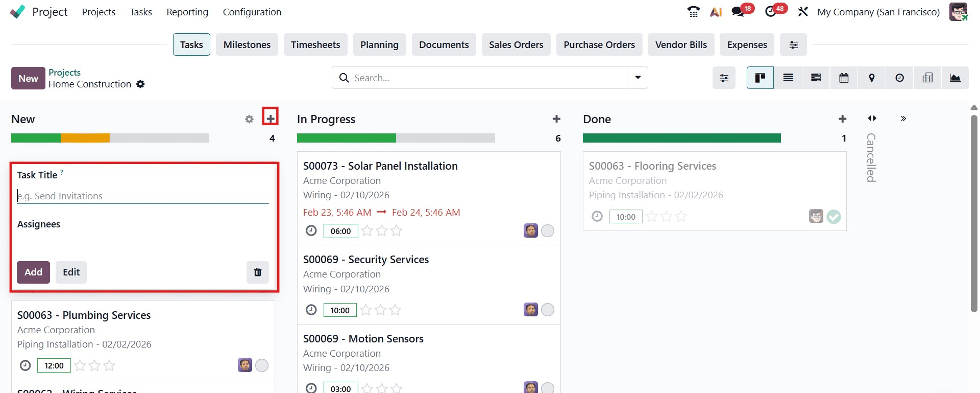Select the Milestones tab
Screen dimensions: 980x393
pos(247,45)
